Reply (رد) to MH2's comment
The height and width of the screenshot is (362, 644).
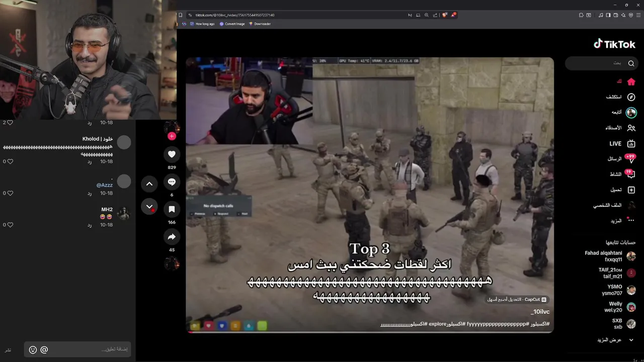coord(90,225)
